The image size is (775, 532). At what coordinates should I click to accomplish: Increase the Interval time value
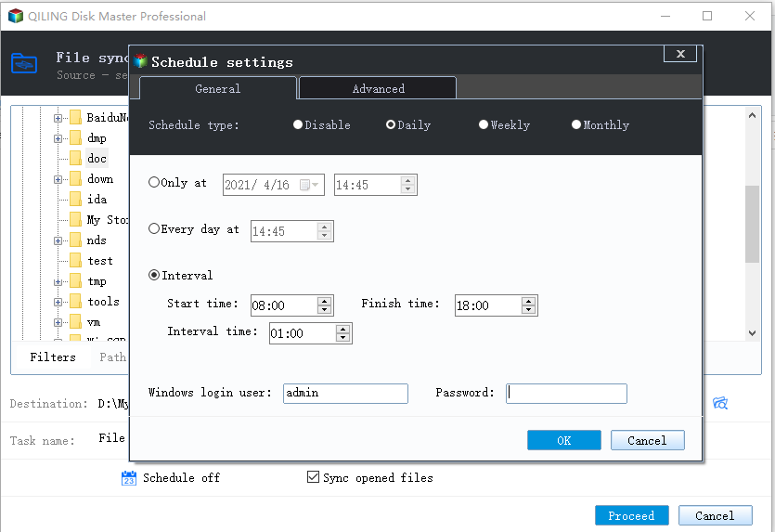[342, 329]
